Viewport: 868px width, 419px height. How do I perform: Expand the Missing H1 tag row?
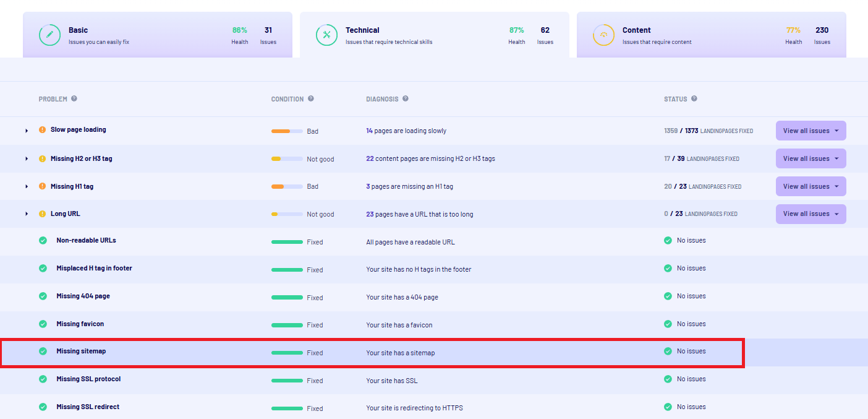pyautogui.click(x=27, y=186)
